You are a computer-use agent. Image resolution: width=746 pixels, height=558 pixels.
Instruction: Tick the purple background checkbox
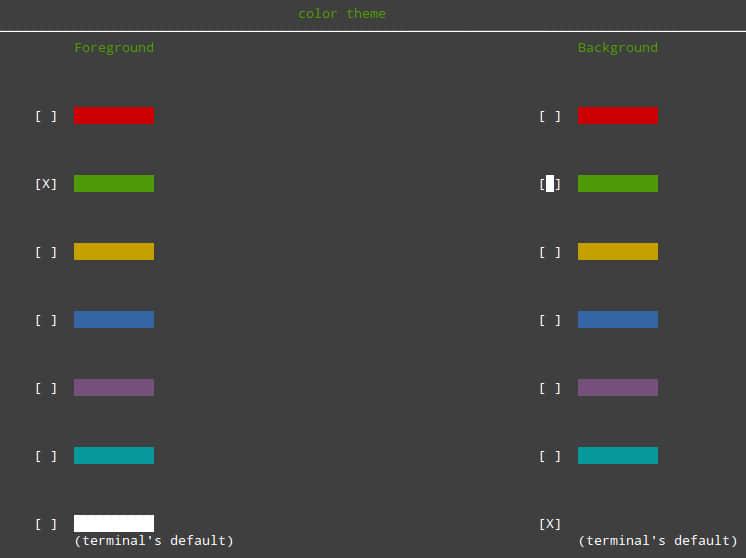pos(550,388)
